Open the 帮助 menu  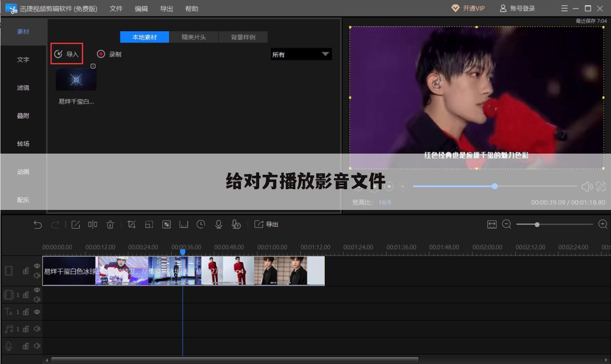click(x=192, y=9)
